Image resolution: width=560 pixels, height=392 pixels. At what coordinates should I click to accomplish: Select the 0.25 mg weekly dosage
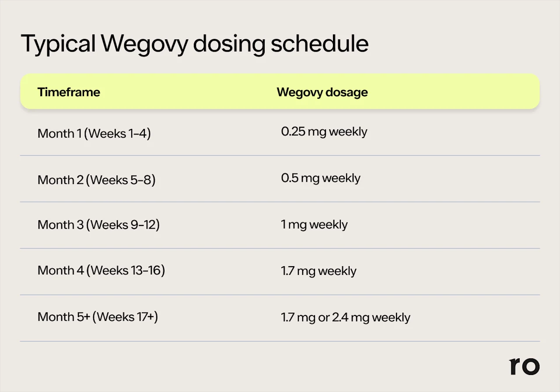(x=324, y=132)
